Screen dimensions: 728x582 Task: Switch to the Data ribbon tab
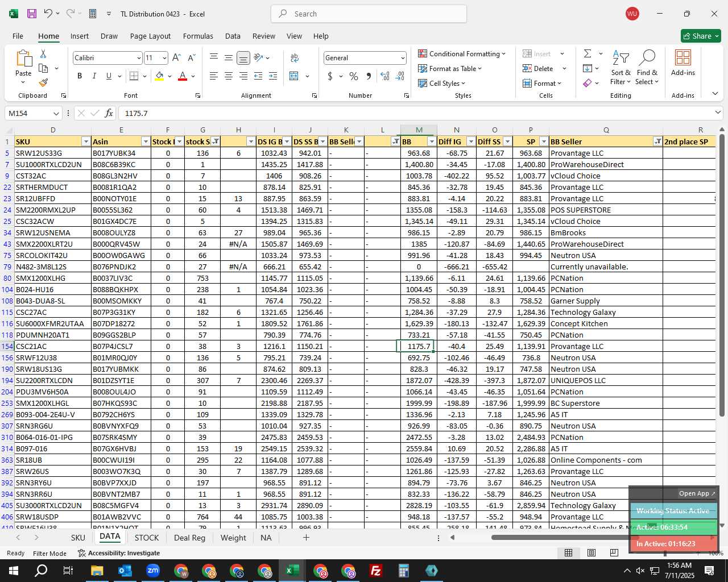233,36
